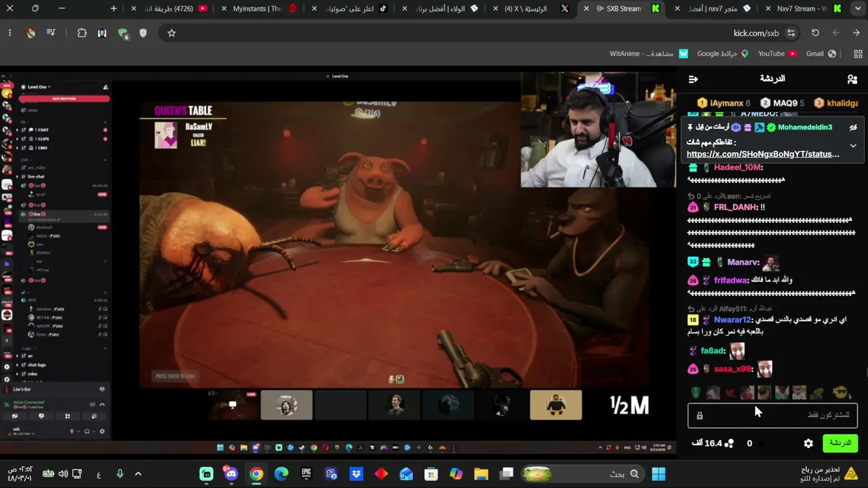Open site information for kick.com
Image resolution: width=868 pixels, height=488 pixels.
coord(791,33)
